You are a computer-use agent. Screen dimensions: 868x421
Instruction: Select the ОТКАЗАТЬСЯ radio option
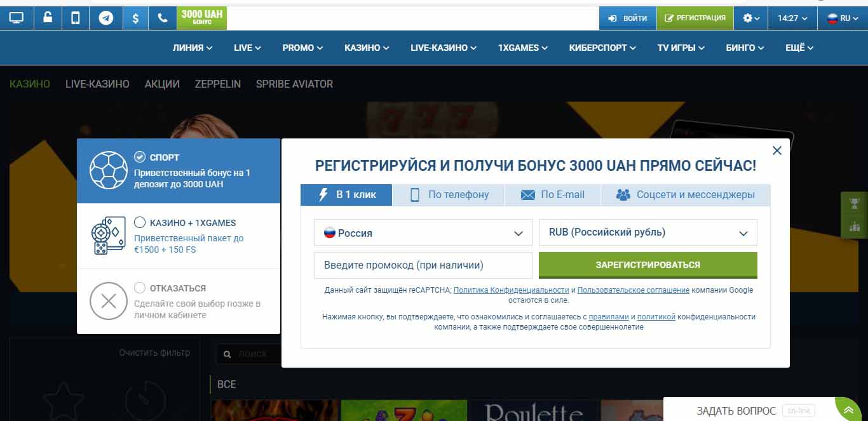(x=140, y=288)
